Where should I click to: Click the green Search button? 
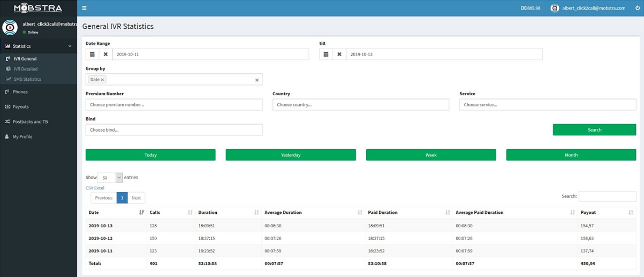[x=594, y=129]
